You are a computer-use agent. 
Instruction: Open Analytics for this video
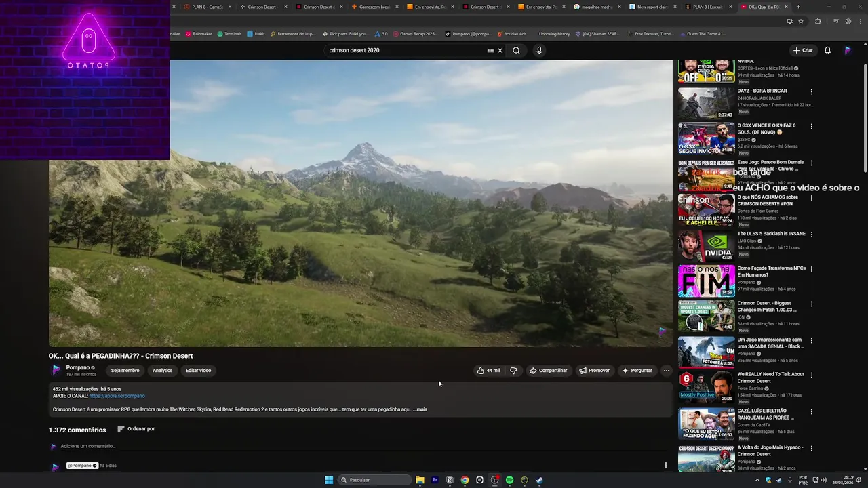pyautogui.click(x=163, y=371)
